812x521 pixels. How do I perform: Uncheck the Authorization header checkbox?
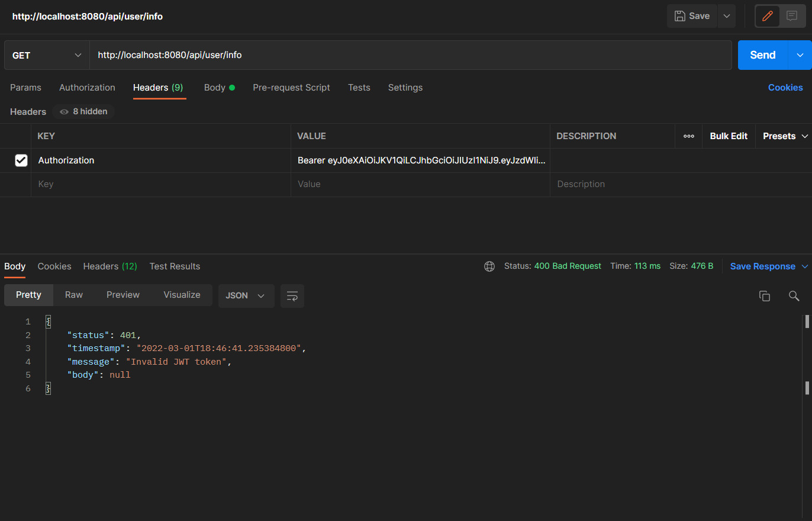(x=21, y=160)
